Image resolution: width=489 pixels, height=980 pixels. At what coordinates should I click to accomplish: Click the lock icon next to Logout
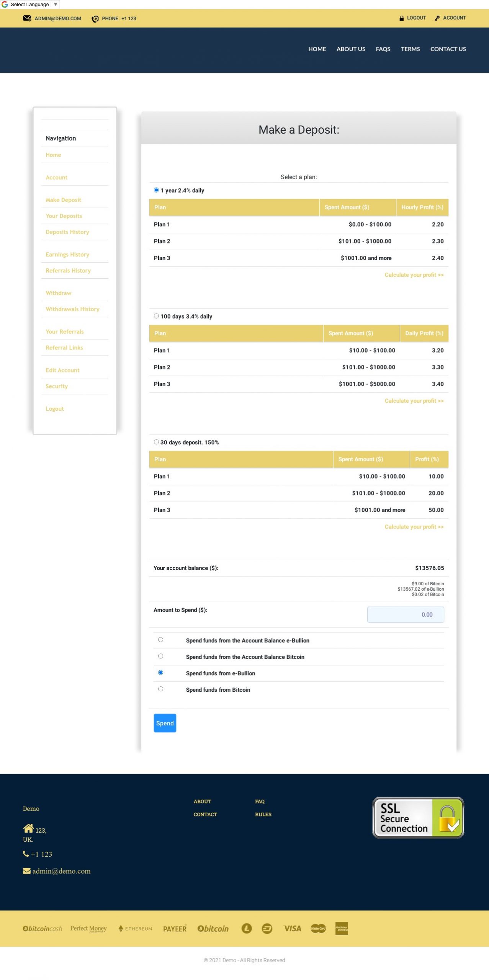(x=401, y=18)
